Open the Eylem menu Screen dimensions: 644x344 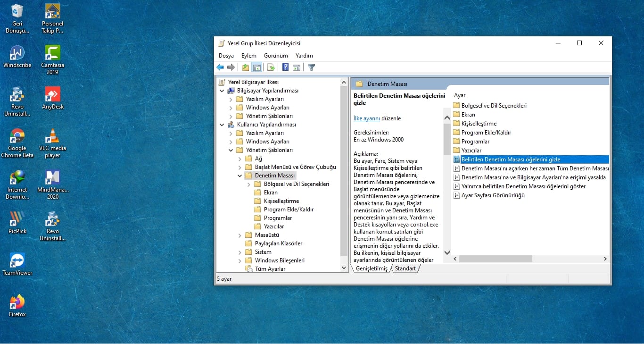[249, 56]
